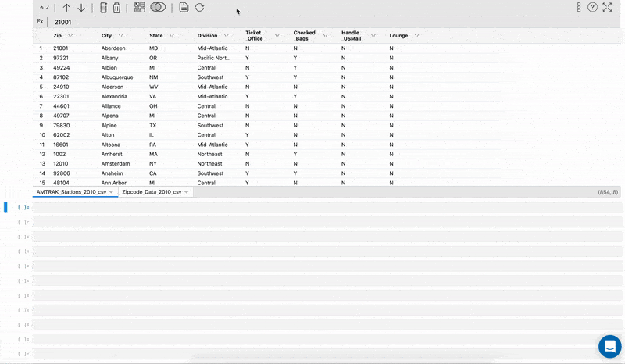Image resolution: width=625 pixels, height=364 pixels.
Task: Click the overlapping circles join icon
Action: tap(158, 8)
